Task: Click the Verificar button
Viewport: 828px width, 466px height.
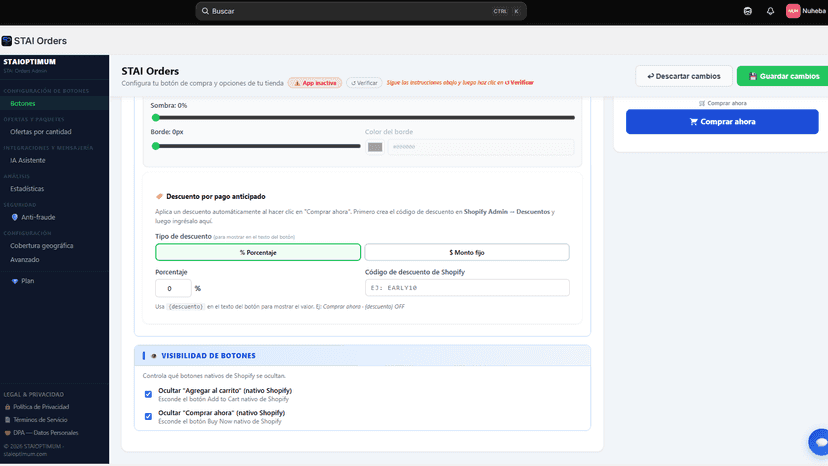Action: (x=364, y=83)
